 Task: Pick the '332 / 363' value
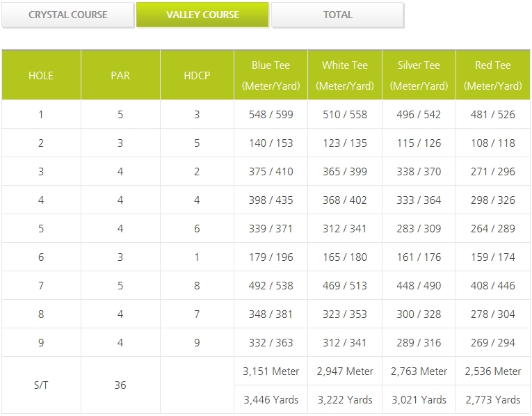(x=271, y=343)
